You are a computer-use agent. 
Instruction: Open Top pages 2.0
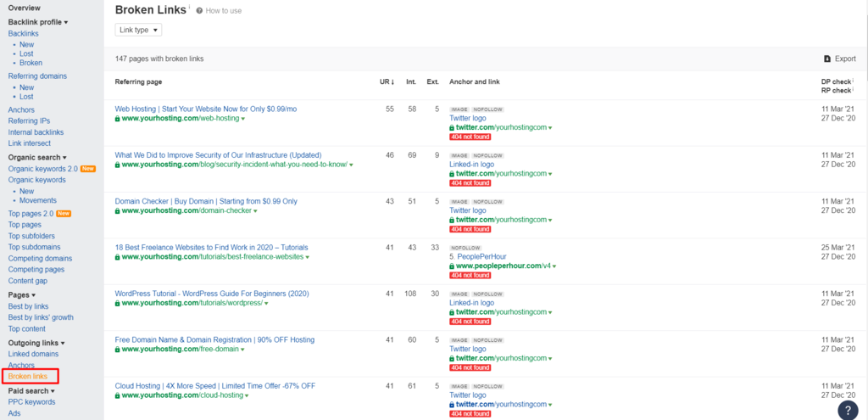pos(31,213)
